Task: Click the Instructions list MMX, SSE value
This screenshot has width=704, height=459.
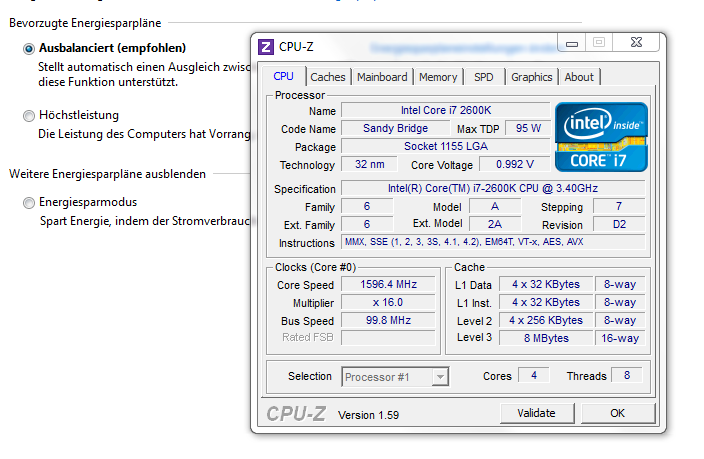Action: tap(493, 242)
